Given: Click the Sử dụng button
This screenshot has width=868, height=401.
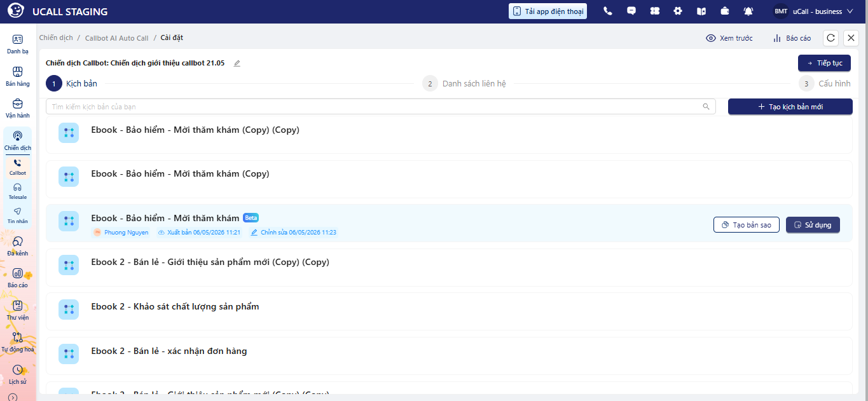Looking at the screenshot, I should click(813, 225).
